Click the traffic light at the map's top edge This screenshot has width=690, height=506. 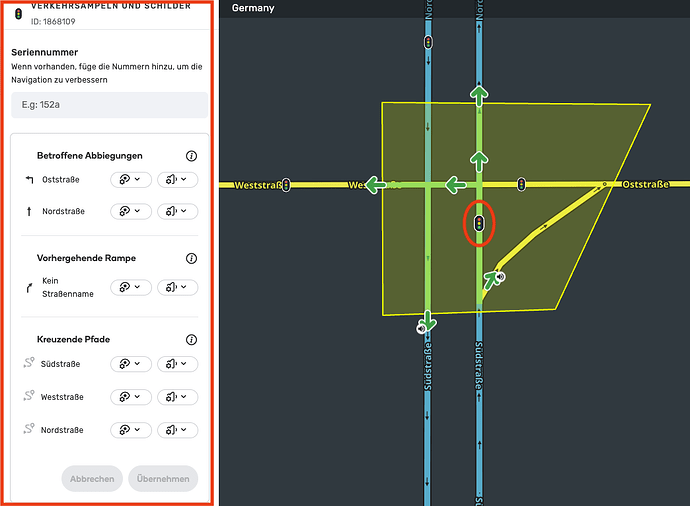428,42
